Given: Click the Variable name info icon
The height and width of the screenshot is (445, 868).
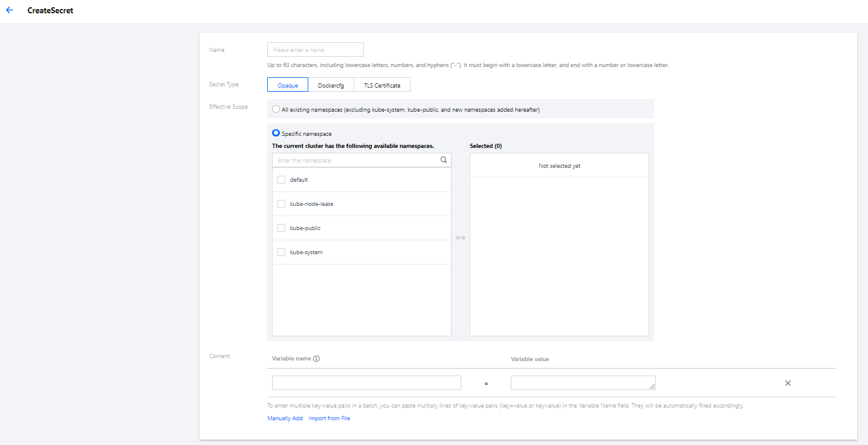Looking at the screenshot, I should click(x=317, y=359).
